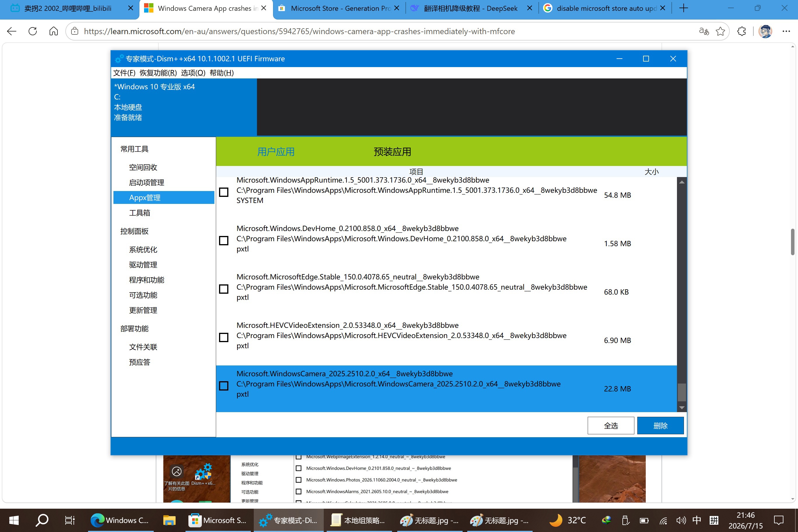Reload the page with refresh icon

(x=33, y=31)
